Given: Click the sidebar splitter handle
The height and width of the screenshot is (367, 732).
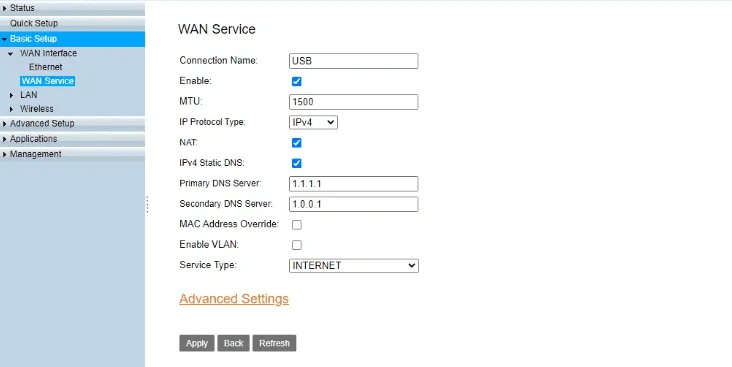Looking at the screenshot, I should [x=147, y=205].
